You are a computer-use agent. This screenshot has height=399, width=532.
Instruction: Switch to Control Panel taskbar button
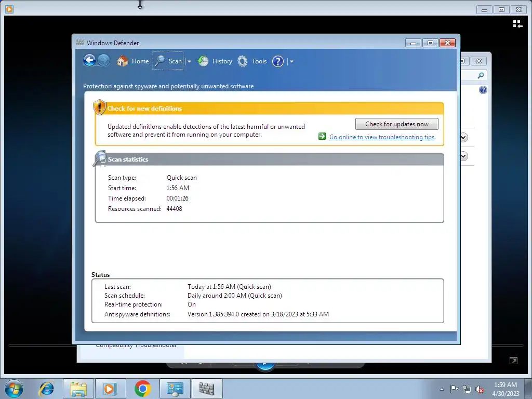tap(175, 389)
